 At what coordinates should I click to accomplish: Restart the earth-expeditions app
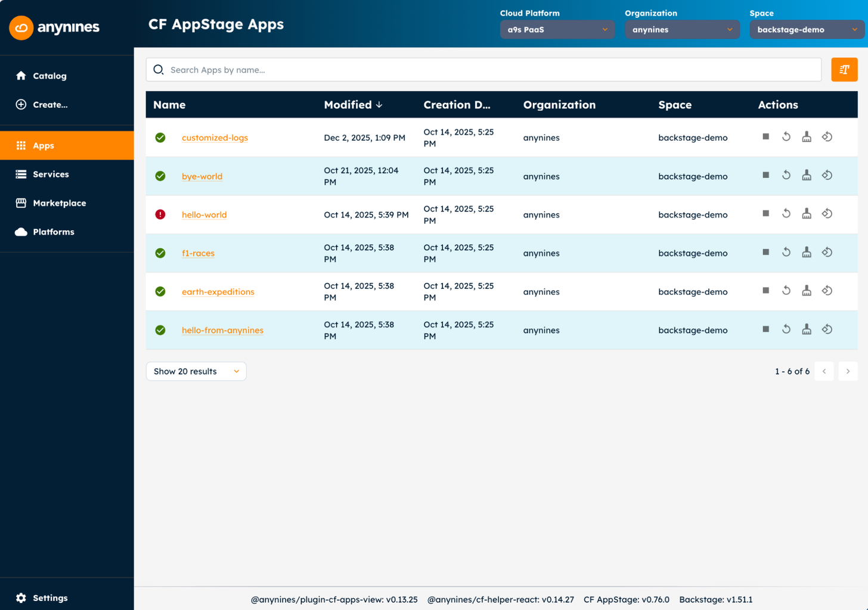(x=786, y=291)
